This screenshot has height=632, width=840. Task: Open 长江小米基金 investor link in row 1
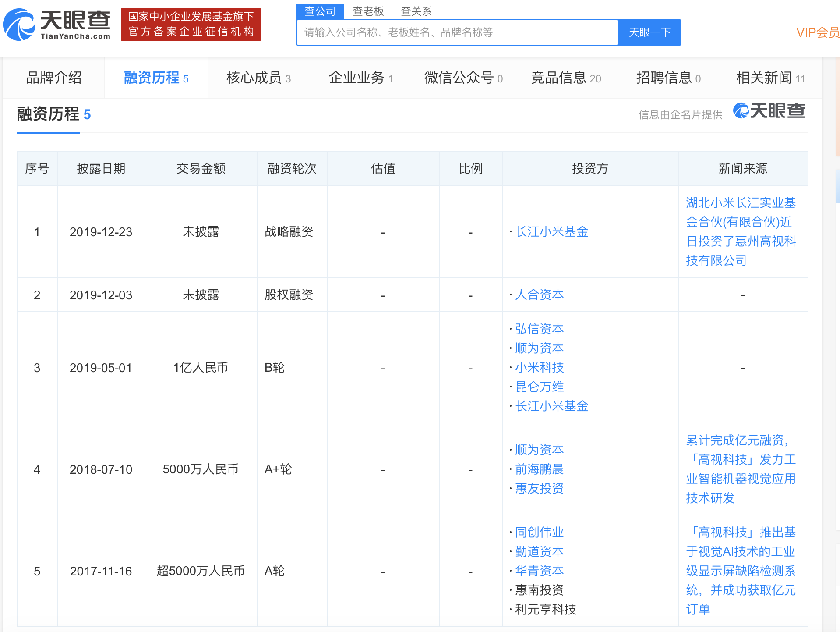click(551, 231)
